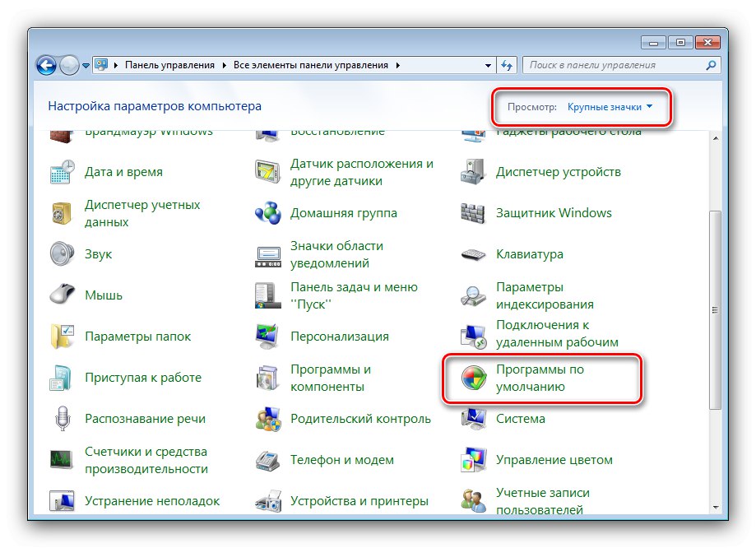The height and width of the screenshot is (548, 756).
Task: Click the Родительский контроль icon
Action: pos(268,419)
